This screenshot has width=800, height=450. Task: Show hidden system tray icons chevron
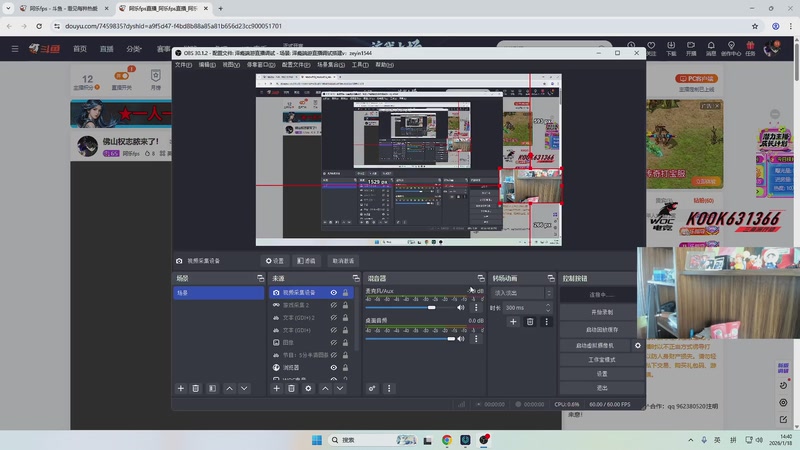point(690,440)
